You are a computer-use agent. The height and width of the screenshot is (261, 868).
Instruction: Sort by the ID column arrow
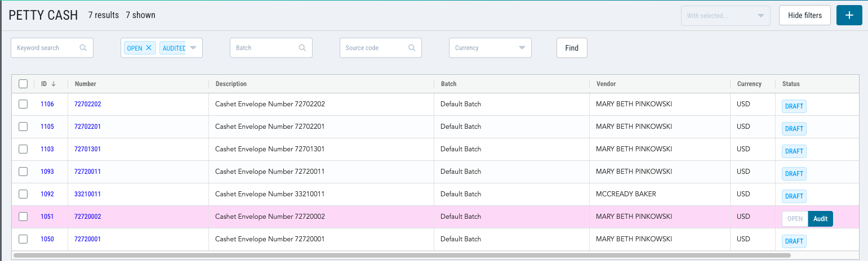point(54,84)
